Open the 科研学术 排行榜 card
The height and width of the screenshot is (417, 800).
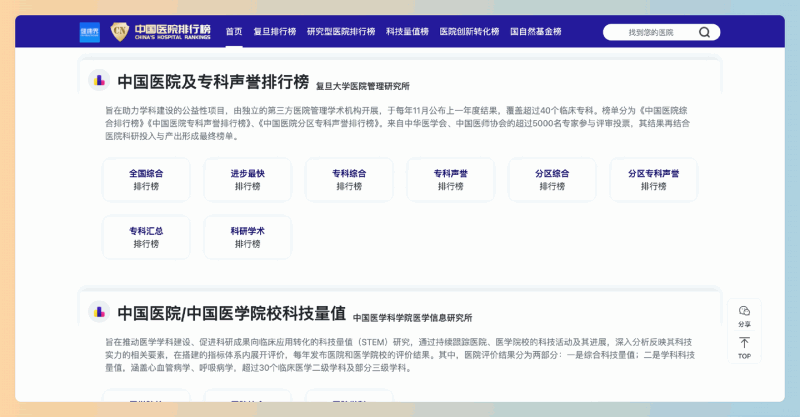(248, 237)
